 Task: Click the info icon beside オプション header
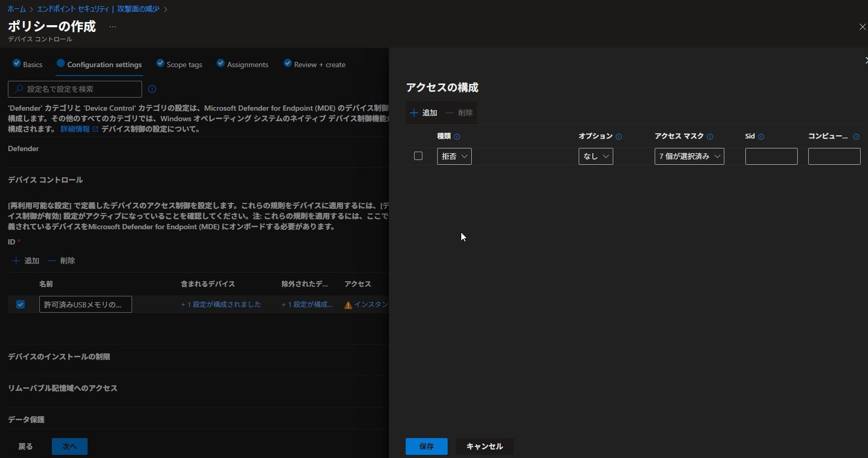pyautogui.click(x=619, y=137)
